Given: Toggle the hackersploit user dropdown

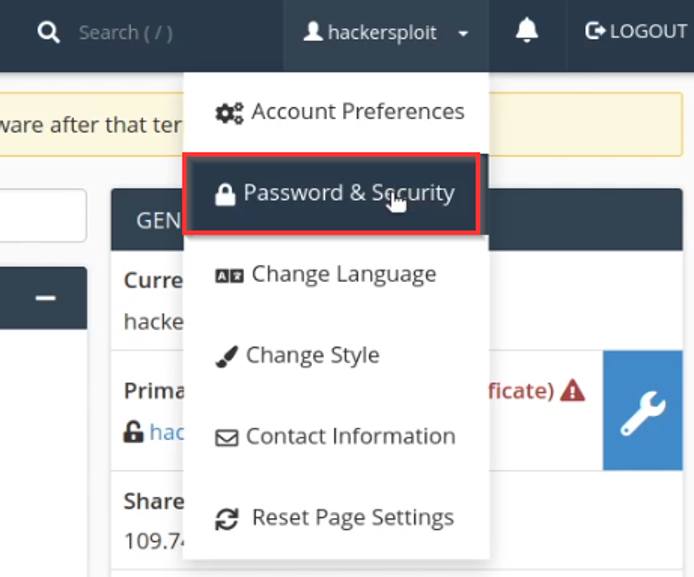Looking at the screenshot, I should click(x=385, y=33).
